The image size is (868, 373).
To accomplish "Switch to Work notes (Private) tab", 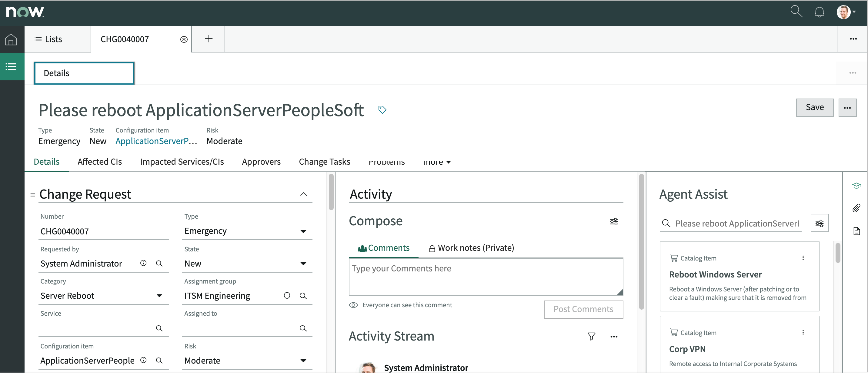I will pyautogui.click(x=471, y=248).
